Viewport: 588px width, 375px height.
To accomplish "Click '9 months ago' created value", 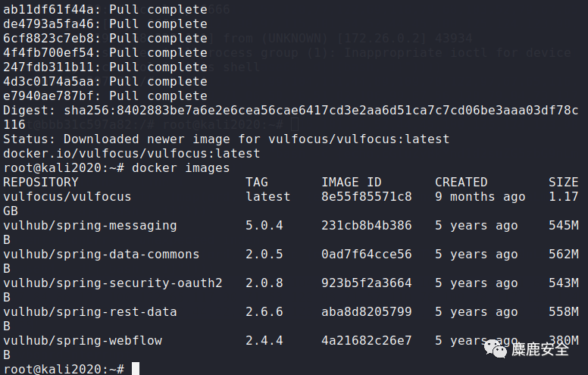I will 480,196.
